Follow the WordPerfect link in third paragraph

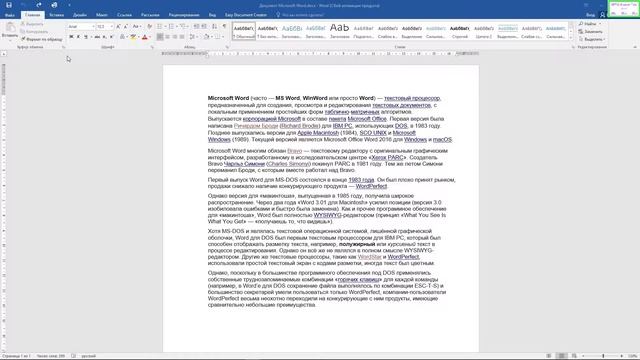[x=371, y=186]
